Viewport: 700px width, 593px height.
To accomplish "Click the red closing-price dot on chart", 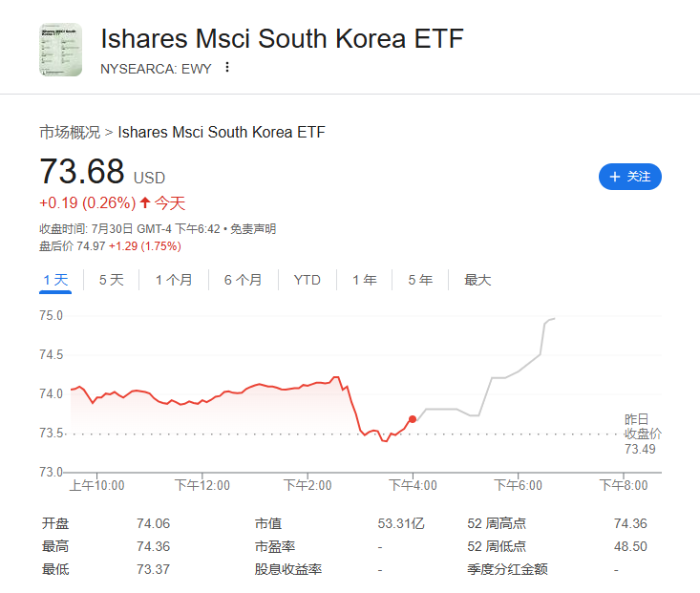I will (x=413, y=419).
